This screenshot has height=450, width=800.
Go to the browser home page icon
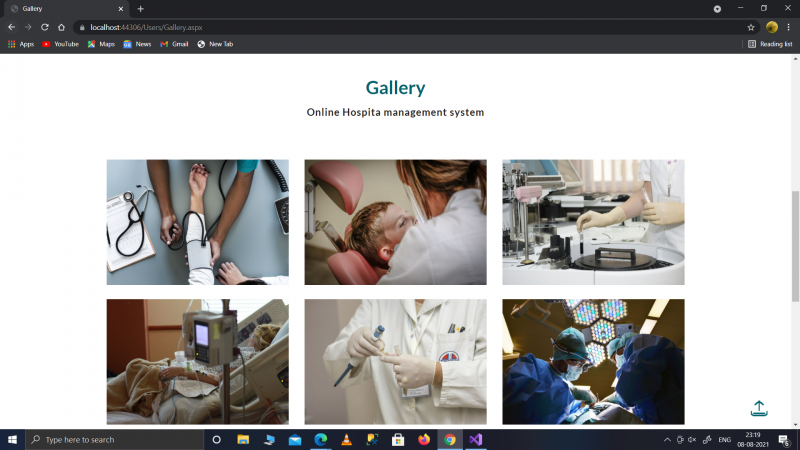pyautogui.click(x=61, y=27)
